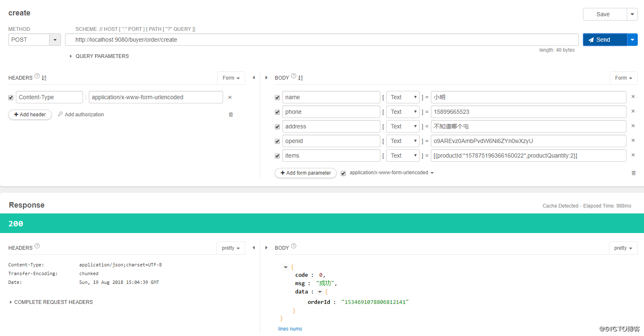
Task: Delete all body parameters trash icon
Action: pyautogui.click(x=634, y=173)
